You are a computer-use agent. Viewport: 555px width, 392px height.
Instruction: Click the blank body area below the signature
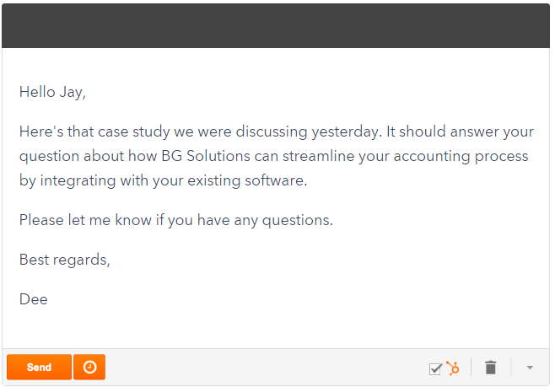tap(277, 329)
